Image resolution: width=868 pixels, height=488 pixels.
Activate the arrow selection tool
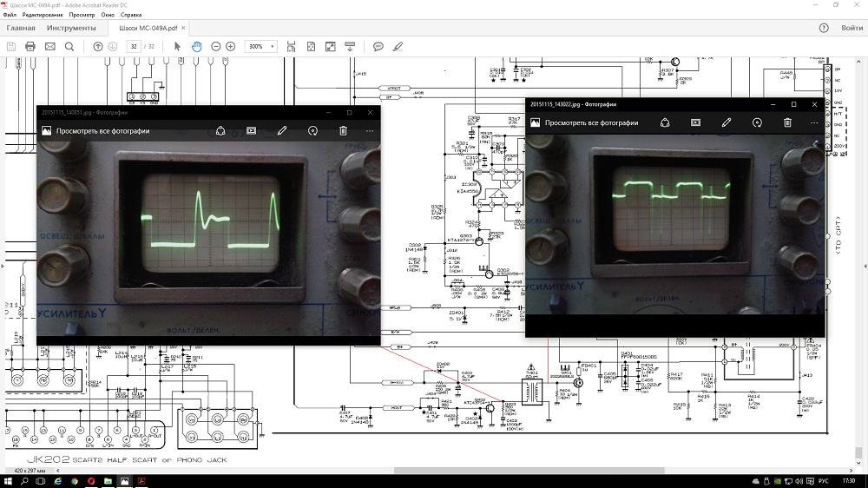point(178,46)
